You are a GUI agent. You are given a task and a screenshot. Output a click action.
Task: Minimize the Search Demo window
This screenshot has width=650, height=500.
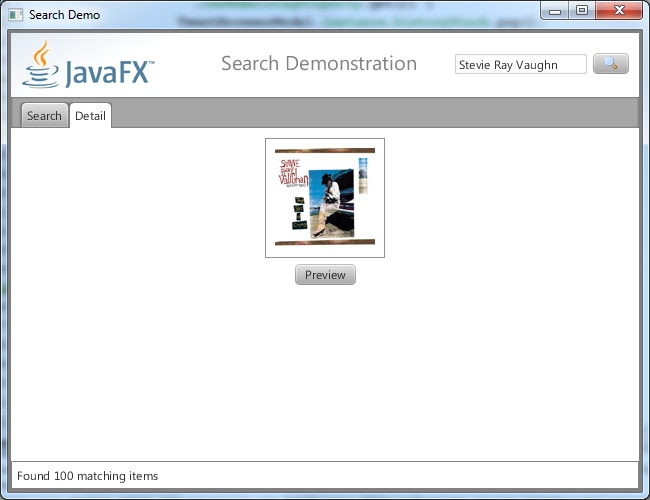click(555, 10)
